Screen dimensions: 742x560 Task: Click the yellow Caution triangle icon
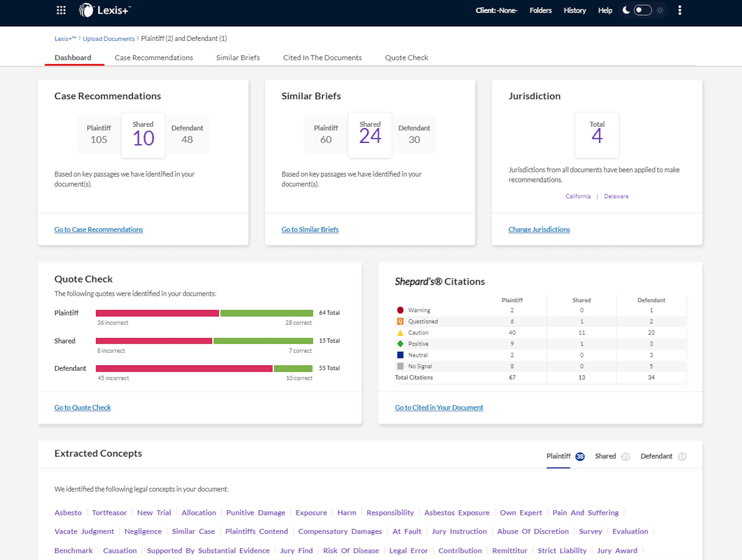pos(400,333)
